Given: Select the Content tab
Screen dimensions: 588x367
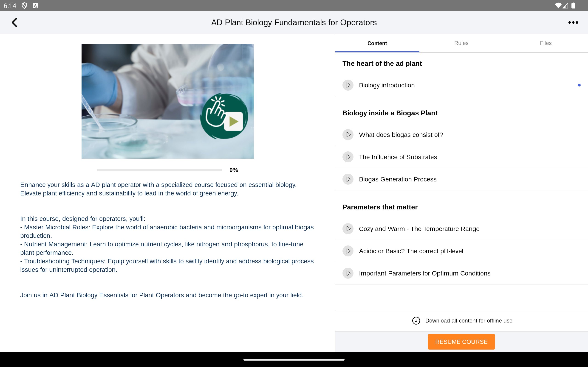Looking at the screenshot, I should click(x=377, y=43).
